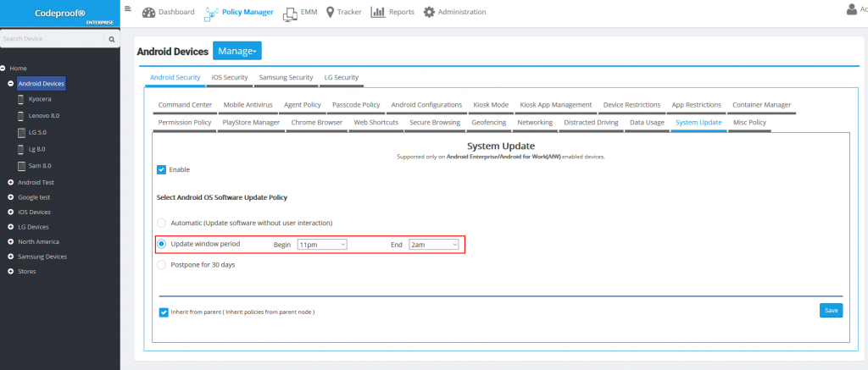Open the Kiosk Mode tab
The height and width of the screenshot is (370, 868).
coord(491,105)
